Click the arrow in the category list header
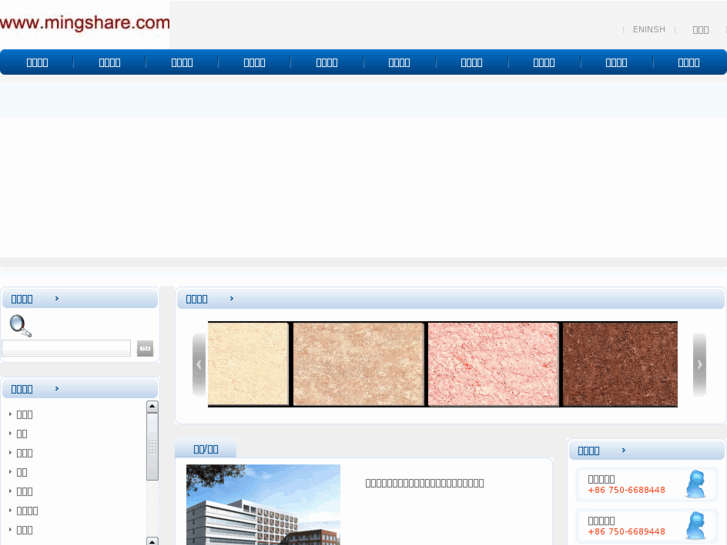Viewport: 727px width, 545px height. coord(57,388)
